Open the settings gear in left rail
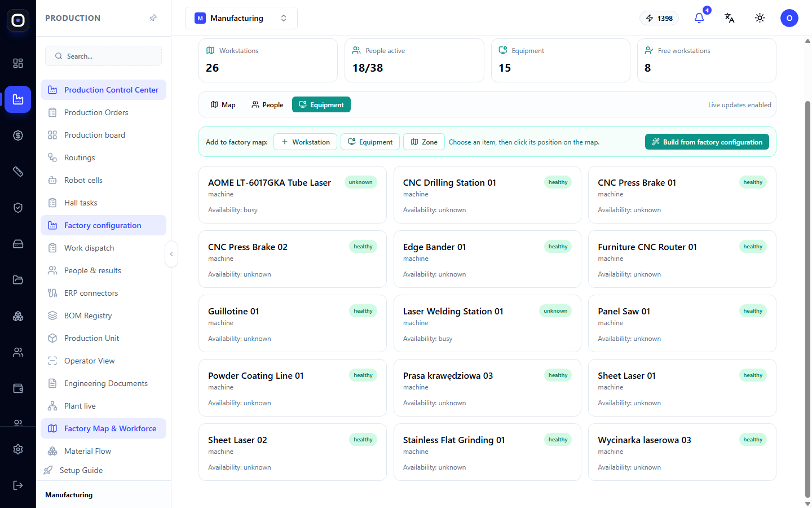The height and width of the screenshot is (508, 812). pos(18,449)
